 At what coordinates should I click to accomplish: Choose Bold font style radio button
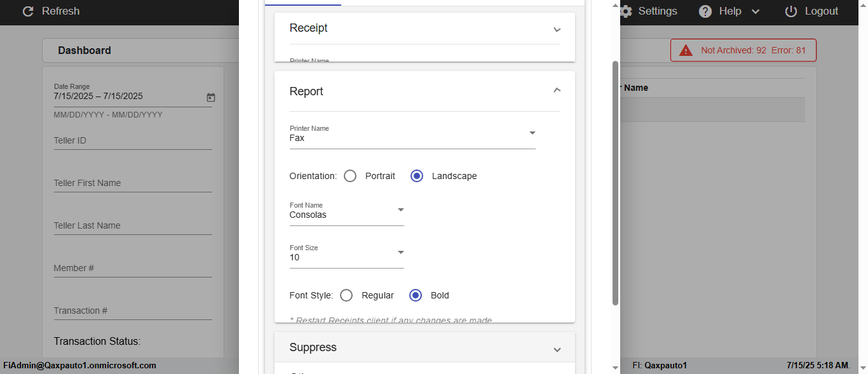(x=416, y=295)
